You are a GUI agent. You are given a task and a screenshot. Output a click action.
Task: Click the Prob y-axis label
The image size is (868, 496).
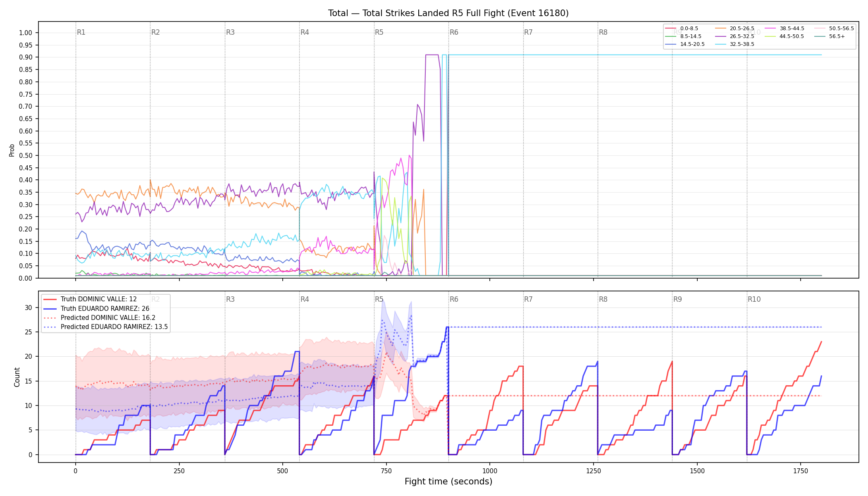coord(12,150)
